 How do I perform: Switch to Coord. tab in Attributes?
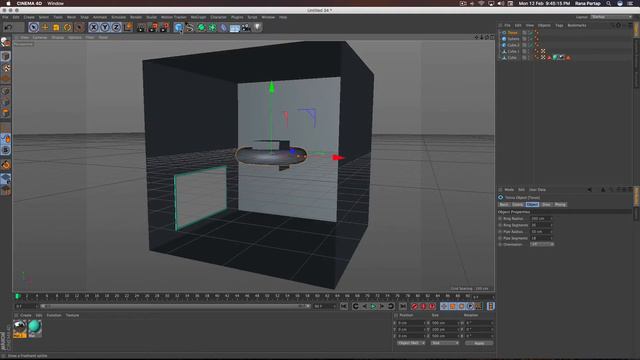point(518,204)
